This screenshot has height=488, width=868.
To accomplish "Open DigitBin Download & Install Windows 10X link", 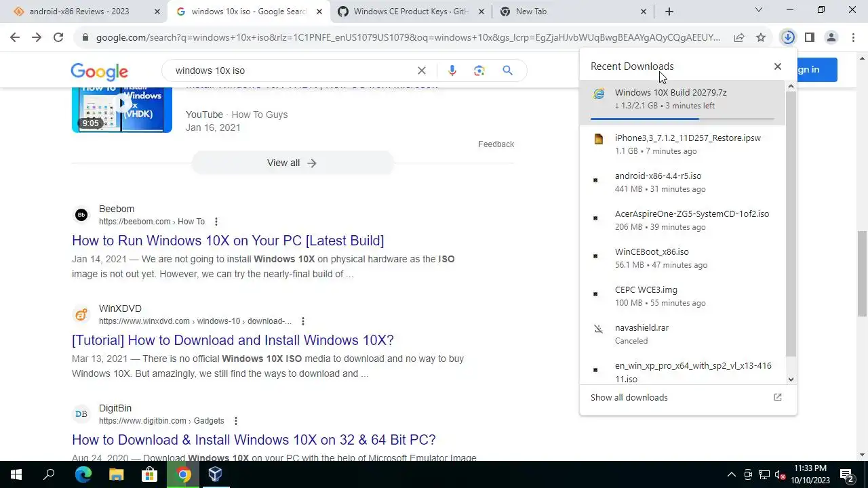I will click(x=254, y=440).
